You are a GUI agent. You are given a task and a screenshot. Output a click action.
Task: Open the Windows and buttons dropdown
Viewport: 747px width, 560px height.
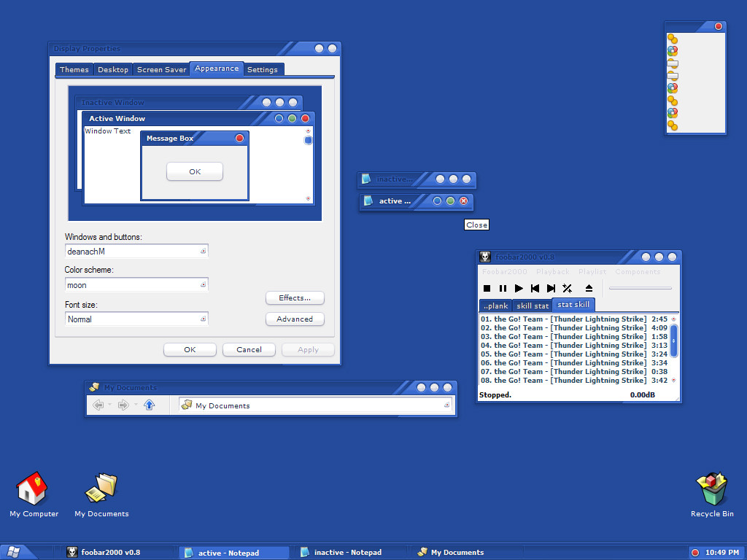(203, 251)
